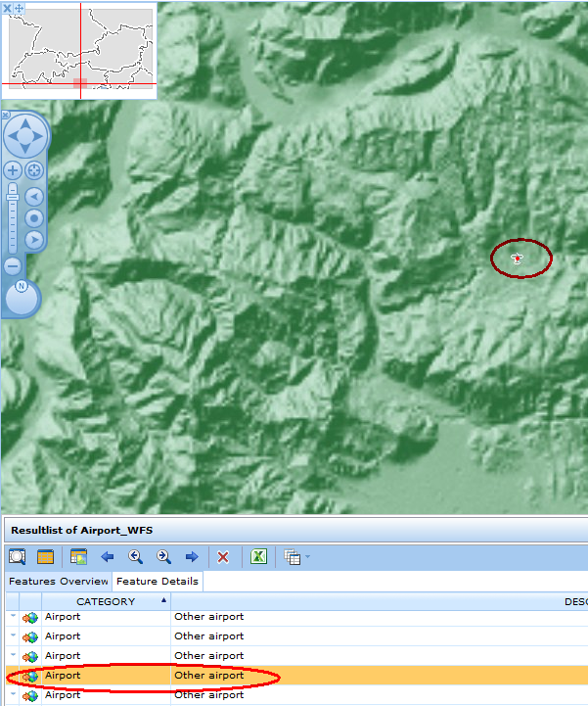Go to previous map extent in navigation panel
The image size is (588, 706).
(34, 196)
